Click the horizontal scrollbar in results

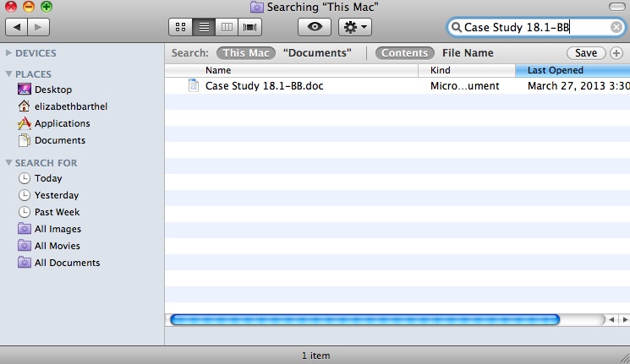point(364,320)
